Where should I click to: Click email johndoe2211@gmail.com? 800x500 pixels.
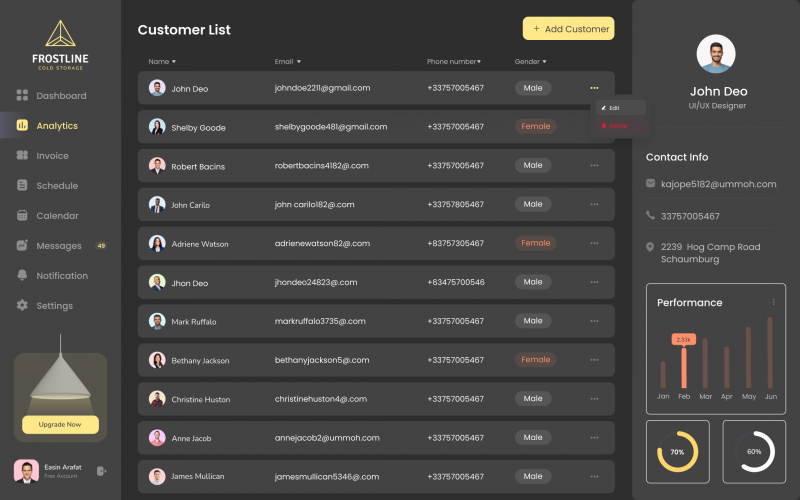coord(322,88)
